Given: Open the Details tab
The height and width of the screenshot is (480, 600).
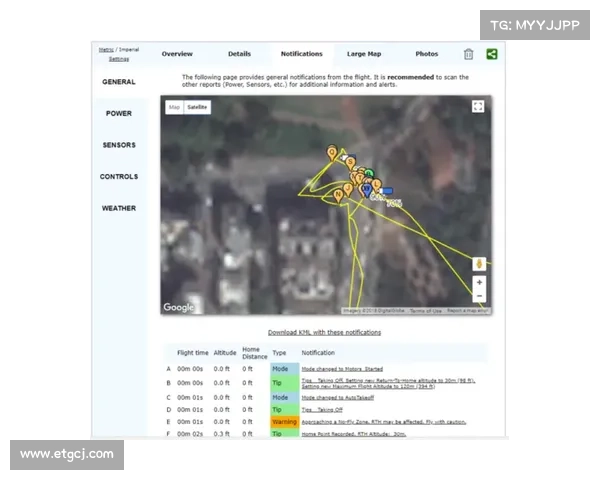Looking at the screenshot, I should pos(239,54).
